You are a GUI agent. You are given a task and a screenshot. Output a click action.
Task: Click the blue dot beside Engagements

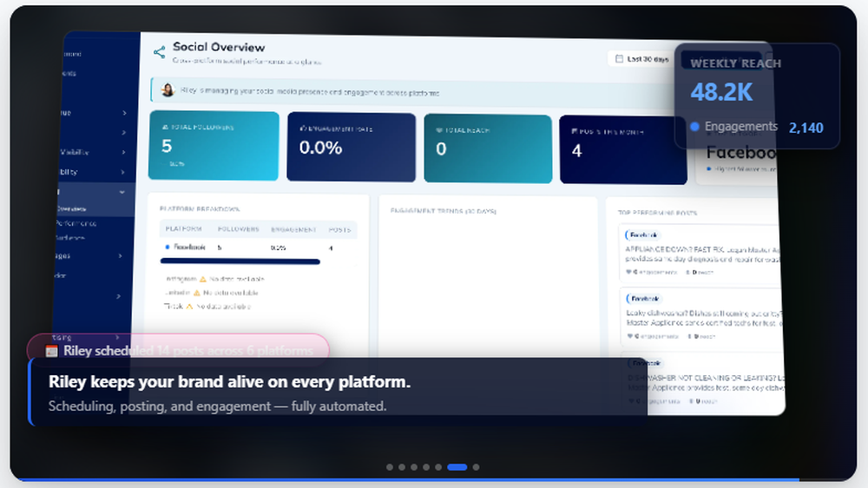[694, 127]
